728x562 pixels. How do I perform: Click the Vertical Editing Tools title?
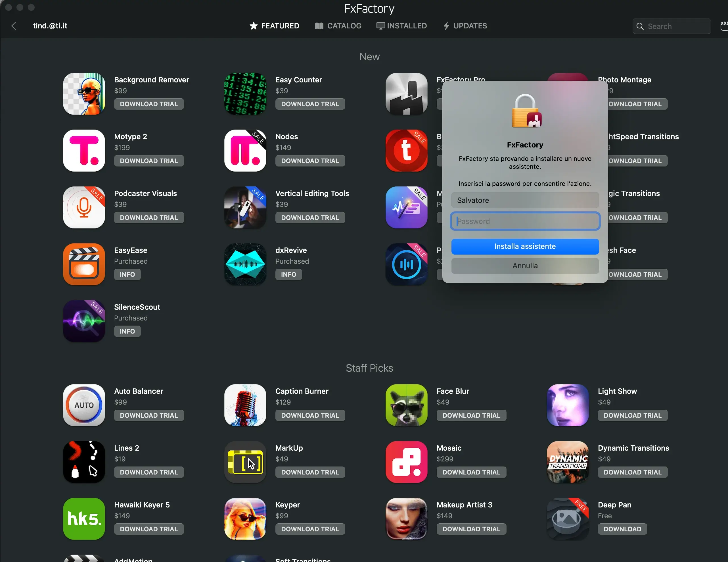pyautogui.click(x=312, y=193)
